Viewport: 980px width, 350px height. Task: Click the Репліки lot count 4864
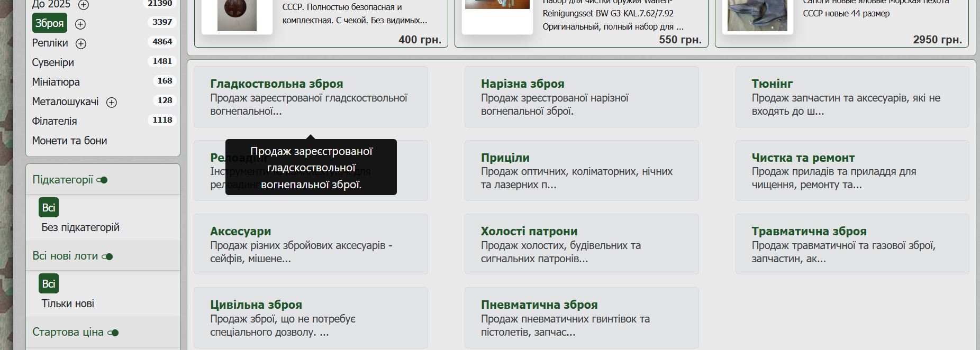pos(162,42)
